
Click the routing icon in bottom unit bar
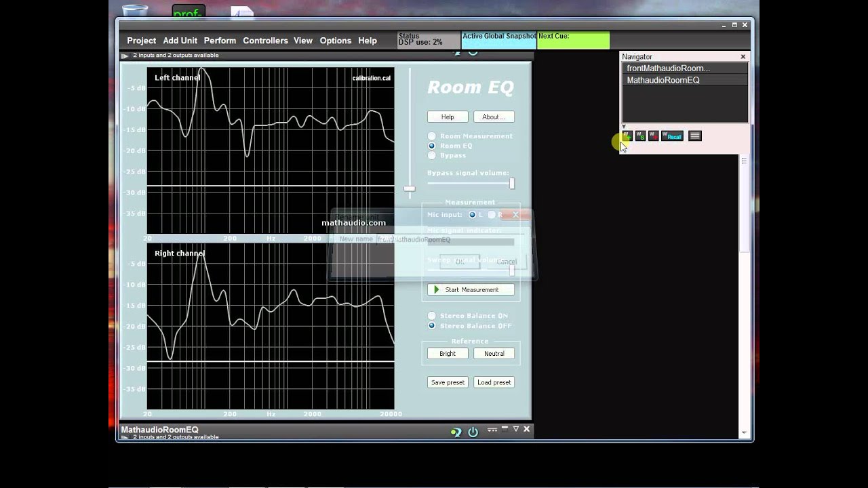pyautogui.click(x=492, y=429)
